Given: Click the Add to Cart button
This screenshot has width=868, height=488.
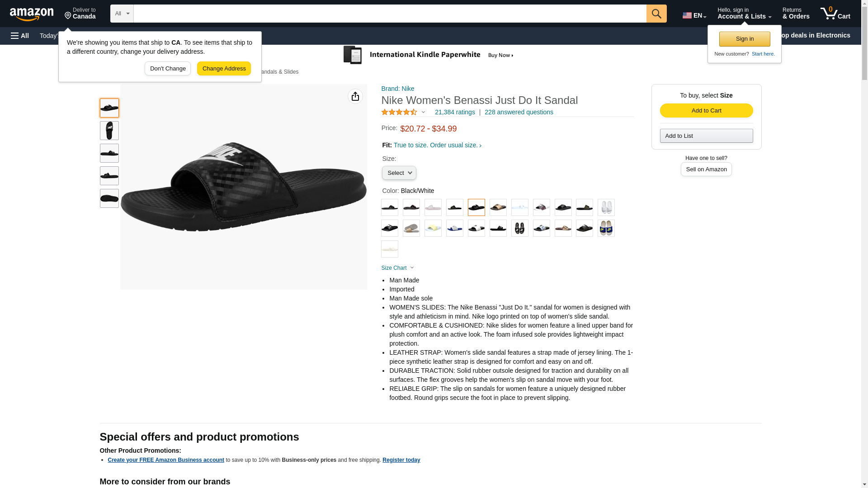Looking at the screenshot, I should [706, 111].
